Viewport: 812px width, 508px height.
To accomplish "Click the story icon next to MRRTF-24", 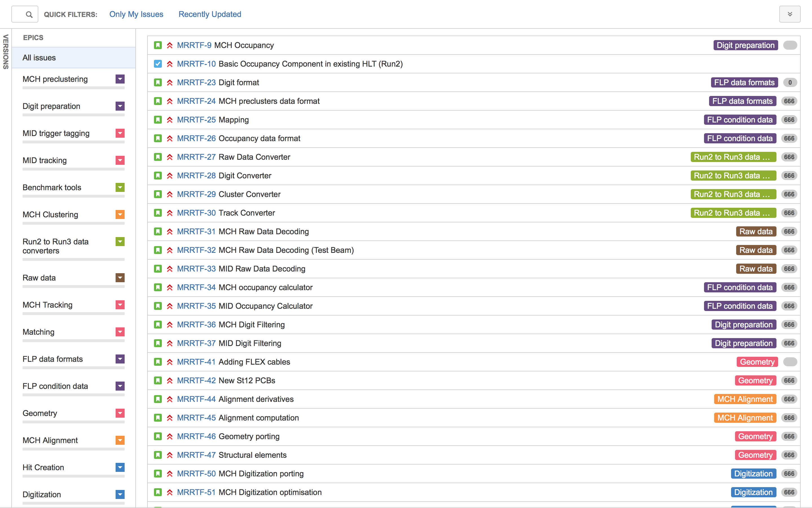I will tap(158, 101).
